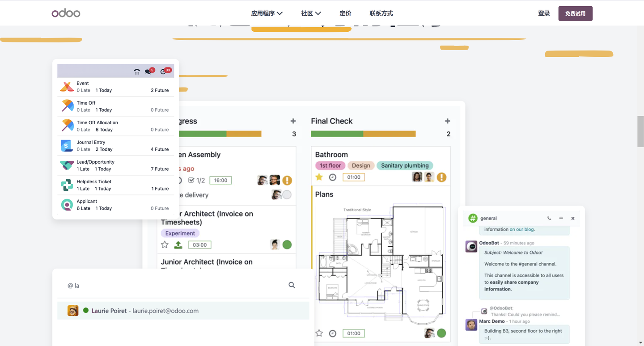Add a new card in Final Check column
The width and height of the screenshot is (644, 346).
pos(447,121)
